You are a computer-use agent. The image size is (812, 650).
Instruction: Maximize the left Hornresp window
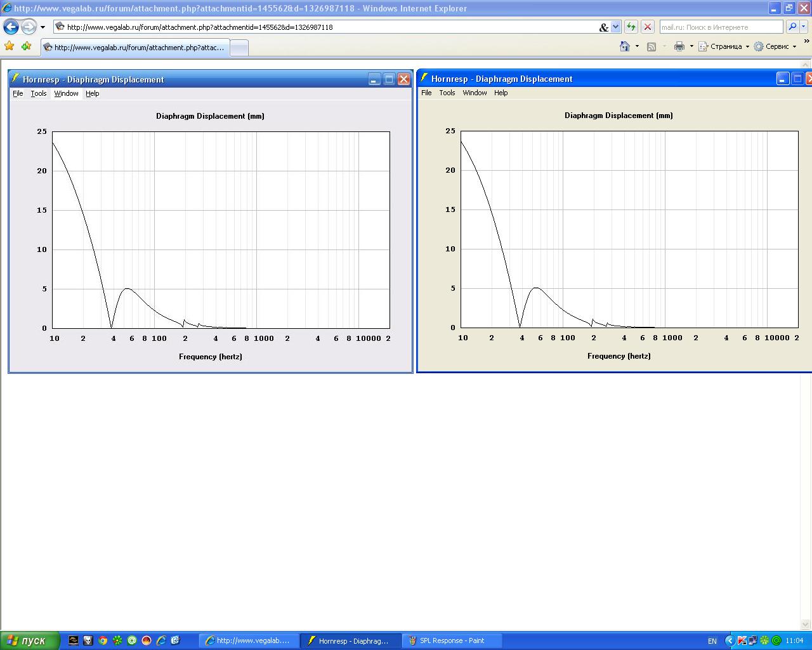[390, 79]
